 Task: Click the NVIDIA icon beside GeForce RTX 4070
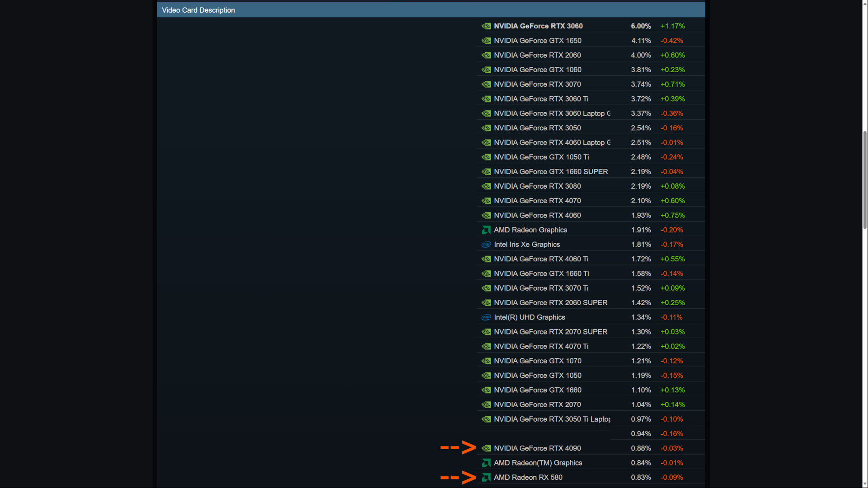pyautogui.click(x=486, y=201)
